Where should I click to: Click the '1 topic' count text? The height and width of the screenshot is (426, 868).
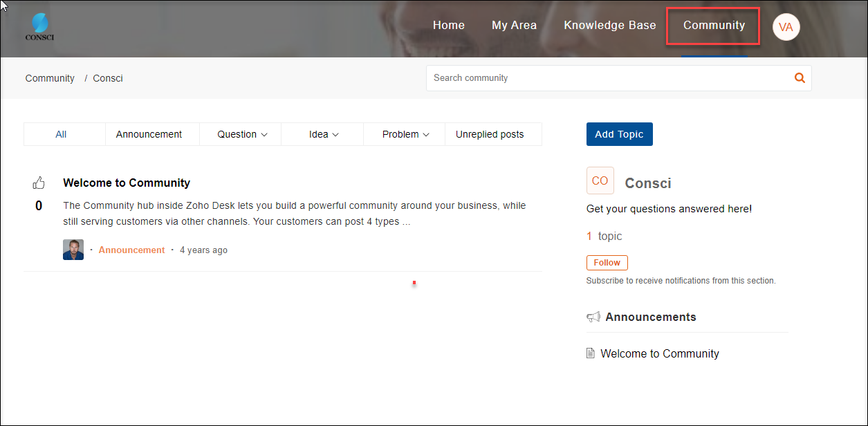(x=604, y=237)
